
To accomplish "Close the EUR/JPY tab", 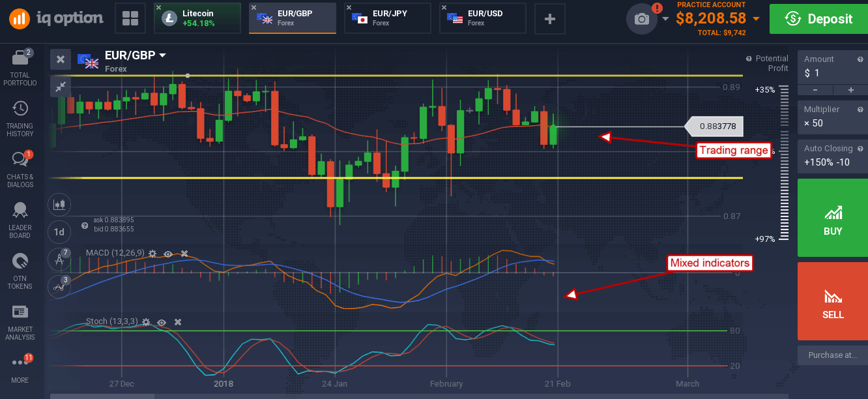I will click(349, 8).
